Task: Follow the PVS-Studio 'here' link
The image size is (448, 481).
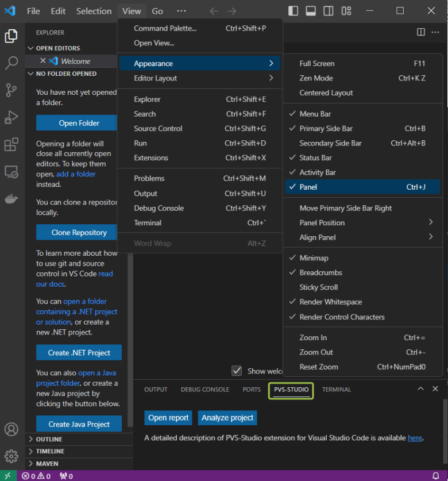Action: point(415,437)
